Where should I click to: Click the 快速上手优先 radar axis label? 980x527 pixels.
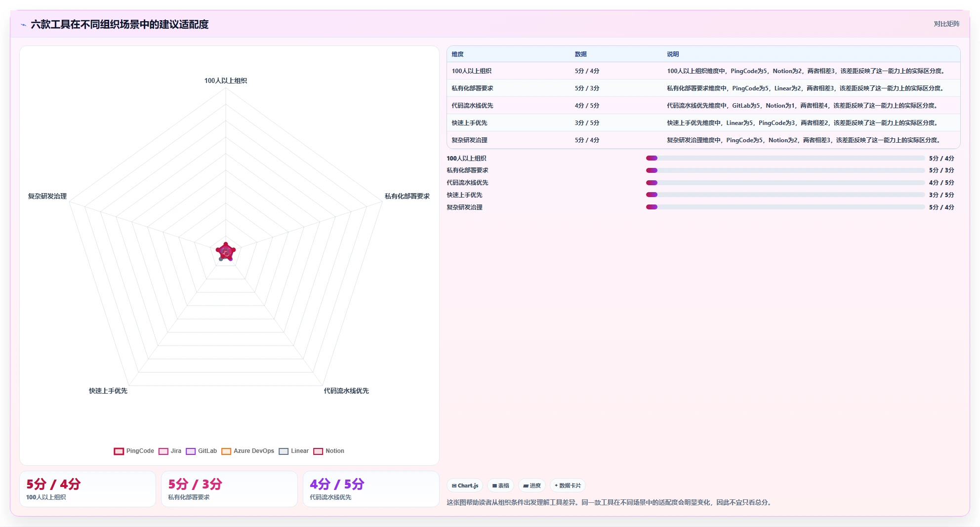[108, 391]
